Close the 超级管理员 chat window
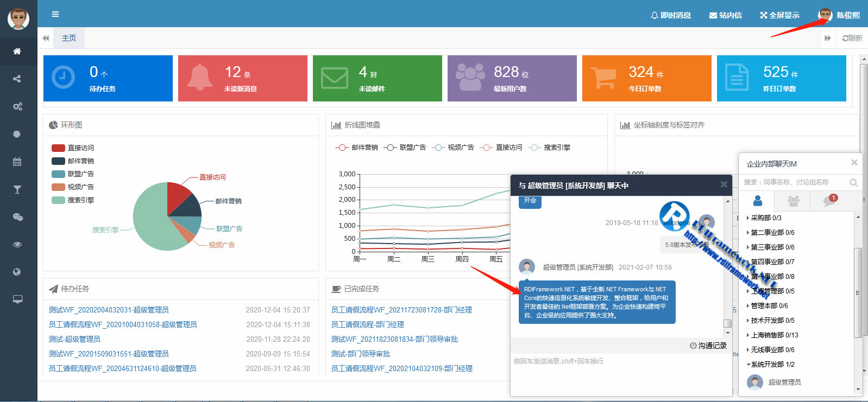The image size is (868, 402). (x=724, y=184)
